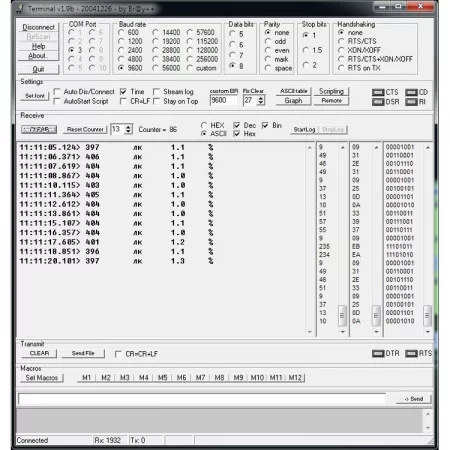Select the 115200 baud rate option
This screenshot has height=450, width=450.
[x=190, y=41]
